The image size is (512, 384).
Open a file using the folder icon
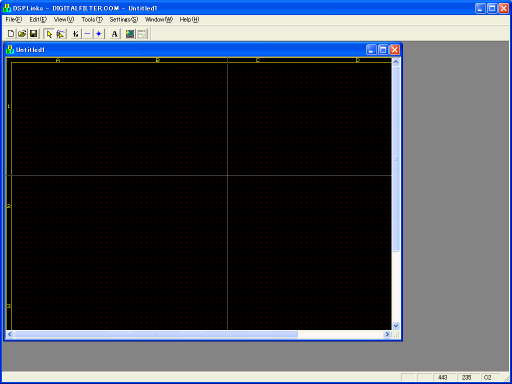22,34
